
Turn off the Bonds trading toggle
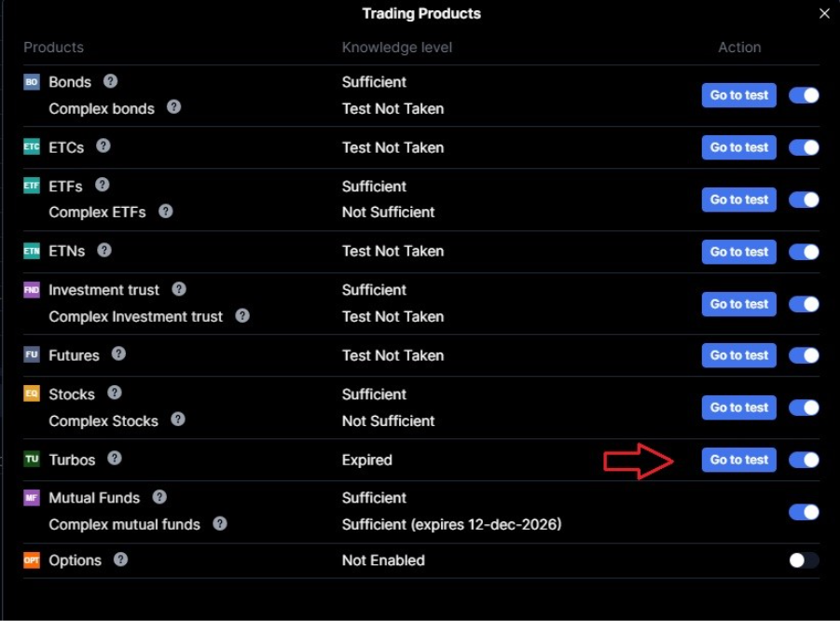click(804, 95)
